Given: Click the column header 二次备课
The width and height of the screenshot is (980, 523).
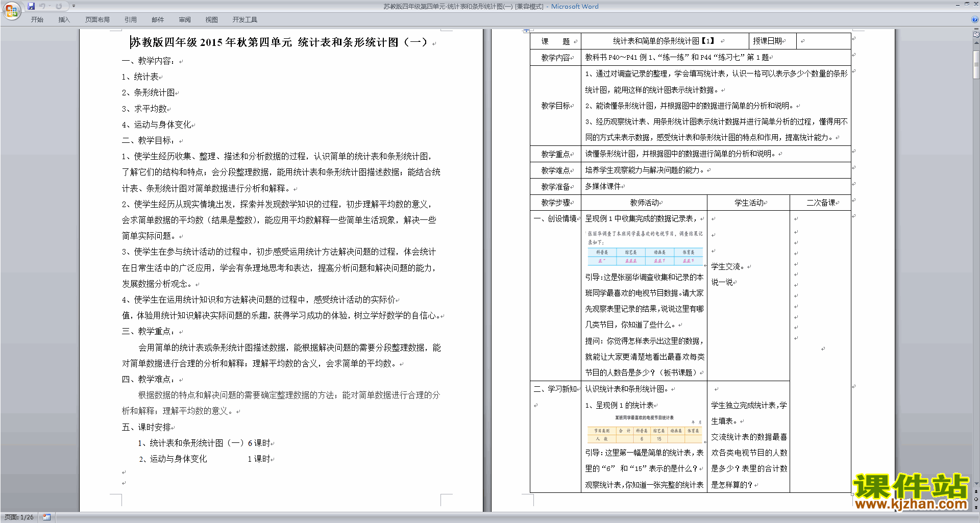Looking at the screenshot, I should point(821,203).
